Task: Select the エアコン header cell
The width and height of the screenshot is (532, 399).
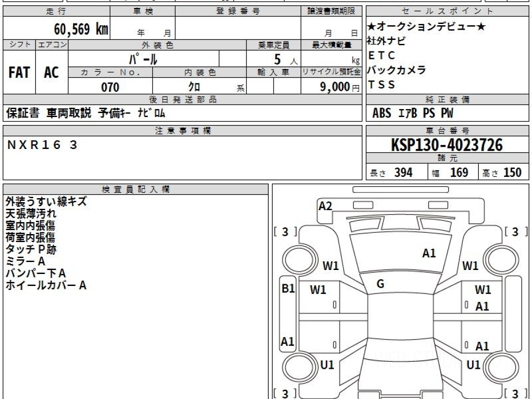Action: tap(52, 45)
